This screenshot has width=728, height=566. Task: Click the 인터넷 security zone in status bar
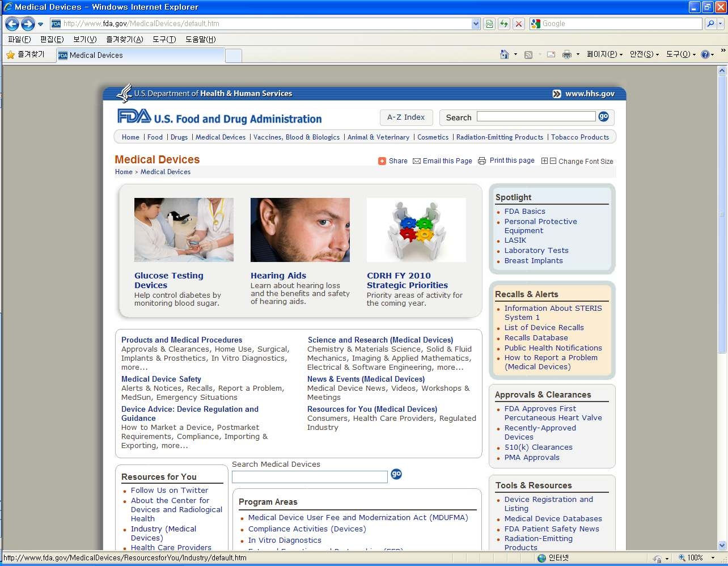(553, 558)
